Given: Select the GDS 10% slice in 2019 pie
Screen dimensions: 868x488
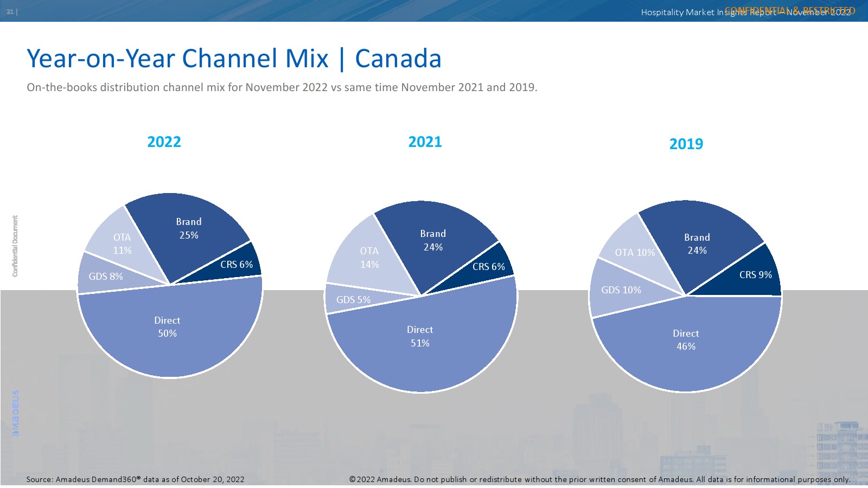Looking at the screenshot, I should coord(621,290).
